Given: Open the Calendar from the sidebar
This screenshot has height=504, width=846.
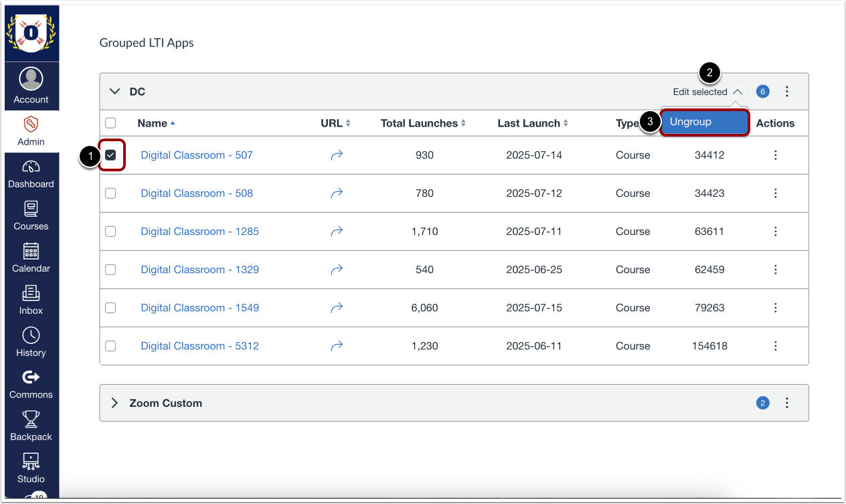Looking at the screenshot, I should (x=31, y=258).
